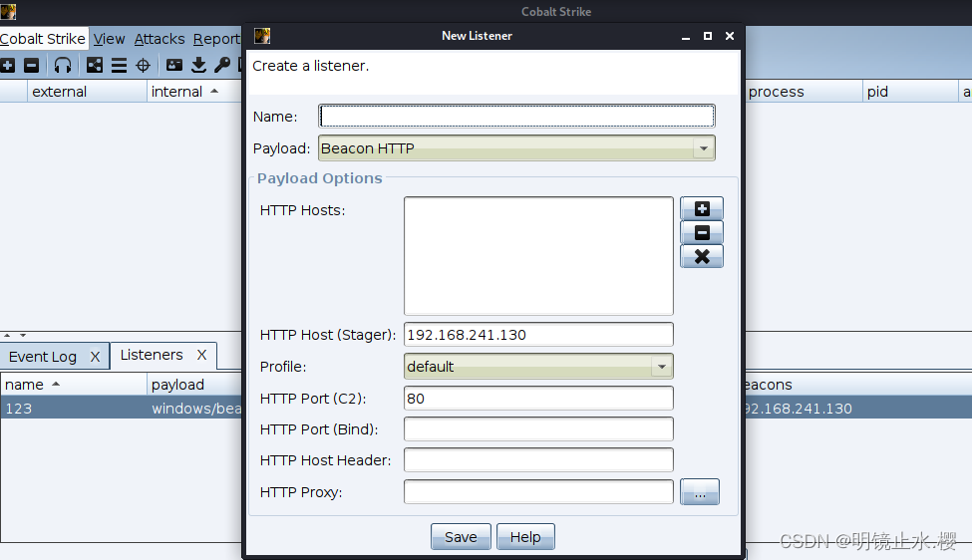Click the HTTP Proxy browse ellipsis button
Image resolution: width=972 pixels, height=560 pixels.
click(x=700, y=492)
